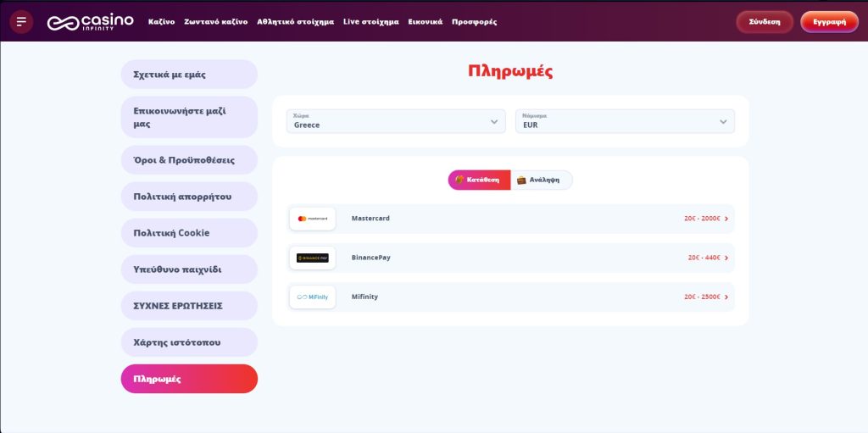Expand BinancePay row arrow

click(726, 258)
